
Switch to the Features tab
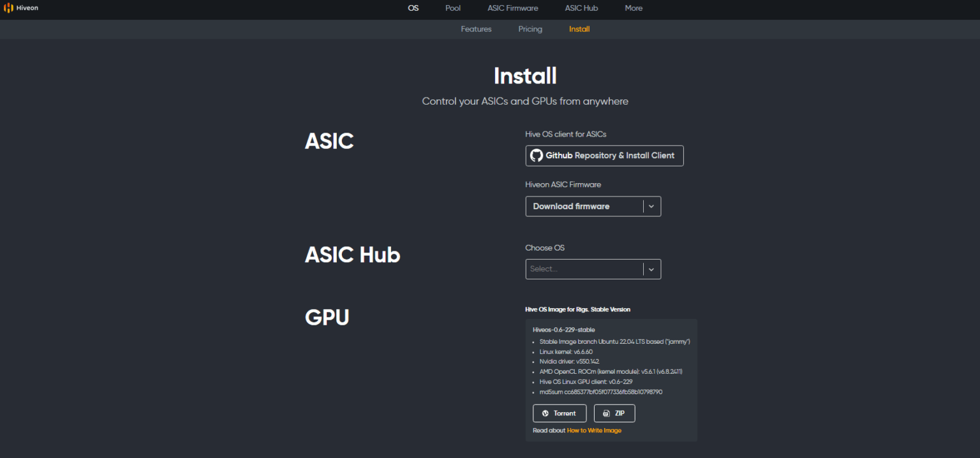[x=476, y=29]
